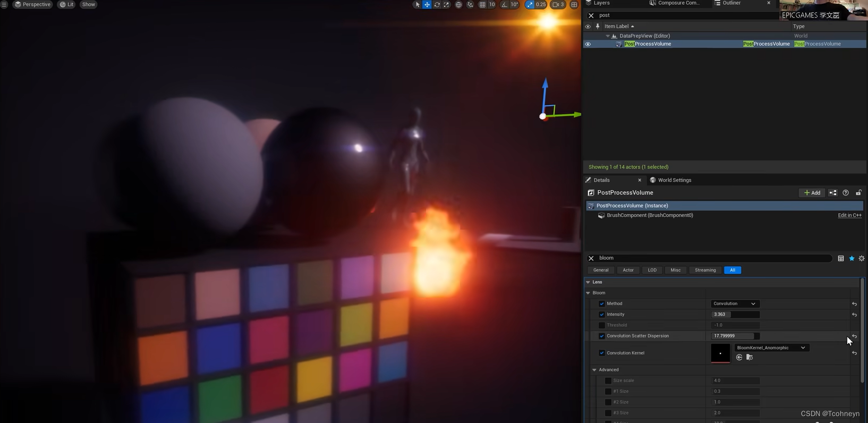Click the Blueprint/add script icon
868x423 pixels.
click(x=832, y=193)
